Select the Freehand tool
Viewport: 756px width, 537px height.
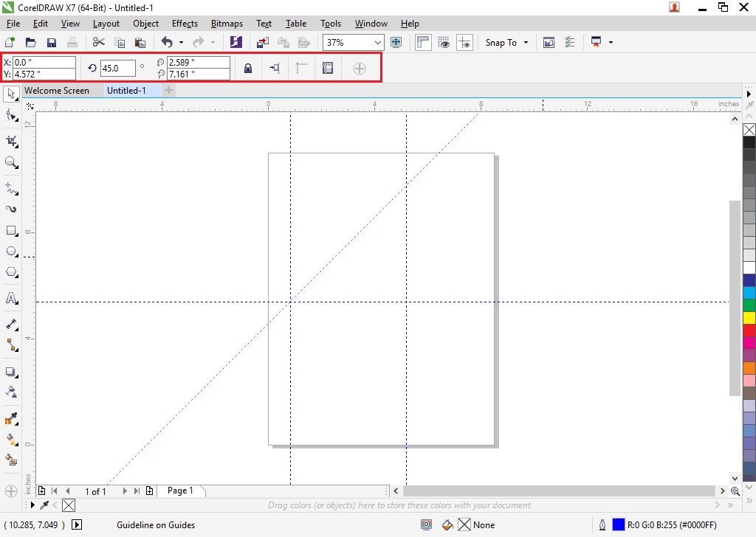[11, 188]
